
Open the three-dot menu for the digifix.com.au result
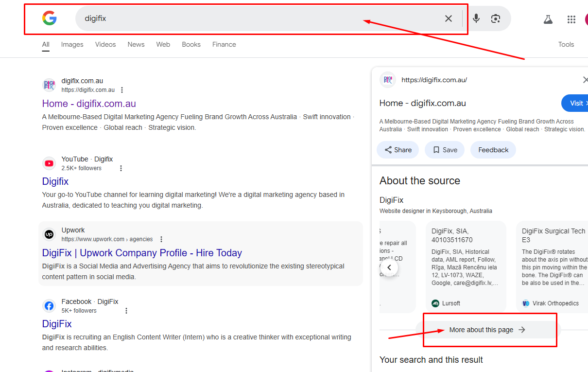[x=122, y=90]
